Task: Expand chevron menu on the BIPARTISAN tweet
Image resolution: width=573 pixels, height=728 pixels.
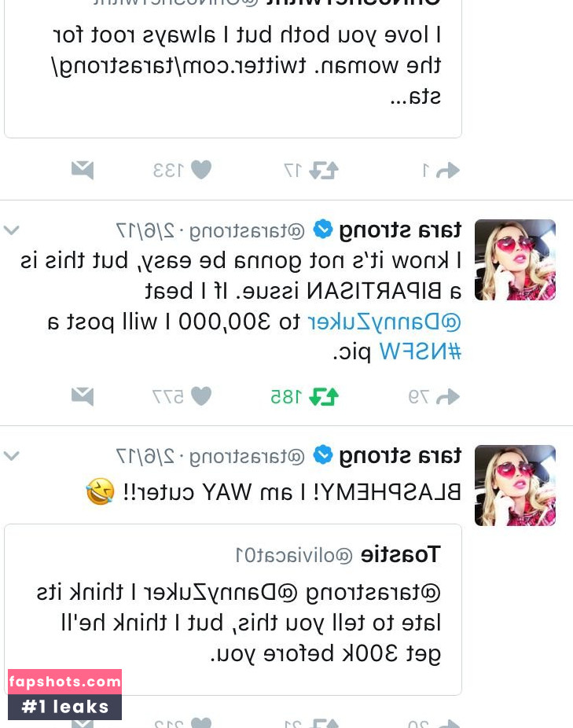Action: [11, 230]
